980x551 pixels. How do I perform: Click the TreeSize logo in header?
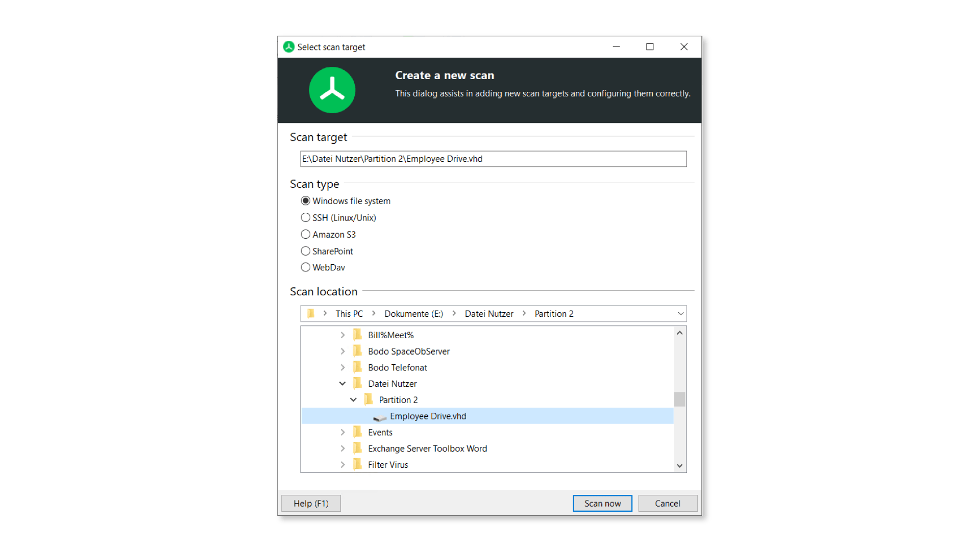(332, 90)
